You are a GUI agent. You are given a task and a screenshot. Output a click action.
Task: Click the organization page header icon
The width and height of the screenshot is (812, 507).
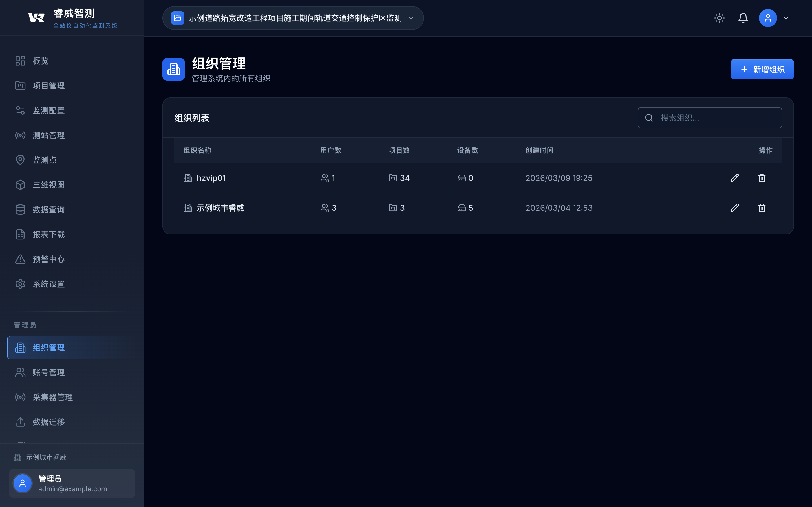pyautogui.click(x=173, y=69)
